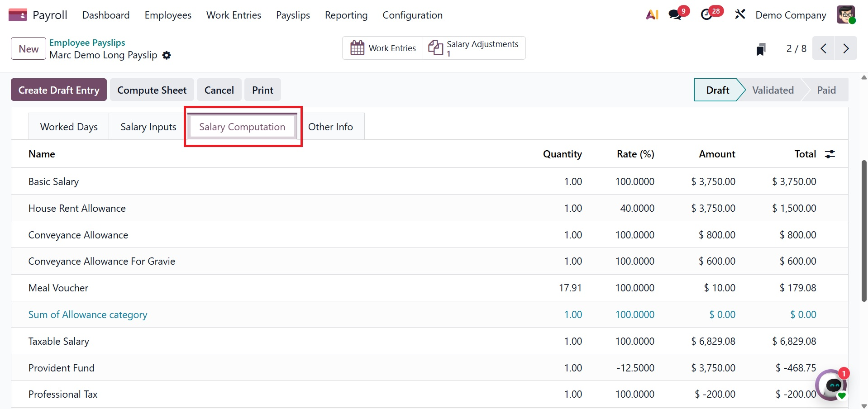Viewport: 868px width, 409px height.
Task: Select the Provident Fund row
Action: point(429,368)
